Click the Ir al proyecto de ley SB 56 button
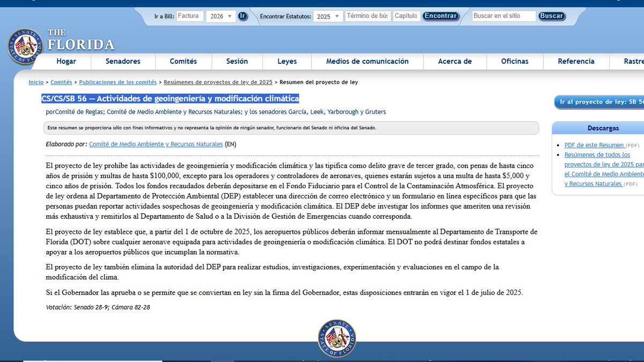Screen dimensions: 644x362 tap(599, 102)
